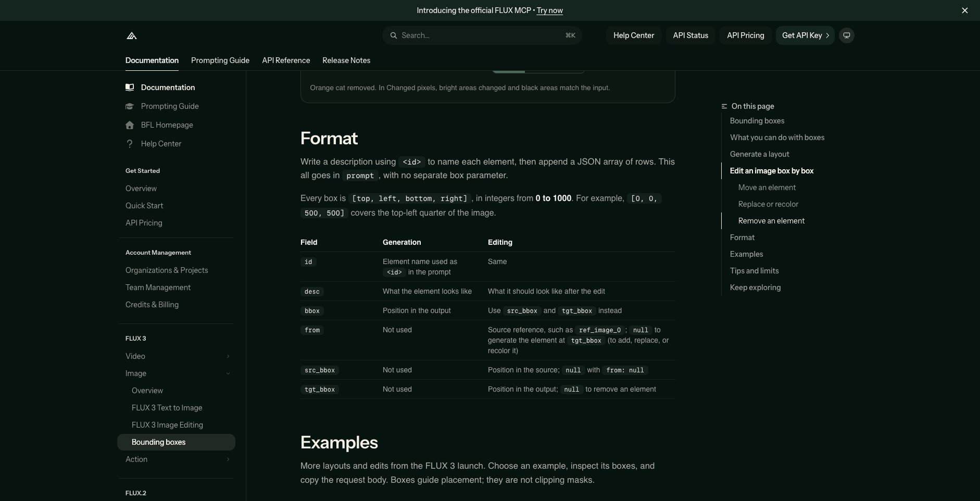Screen dimensions: 980x501
Task: Go to Credits & Billing
Action: point(152,305)
